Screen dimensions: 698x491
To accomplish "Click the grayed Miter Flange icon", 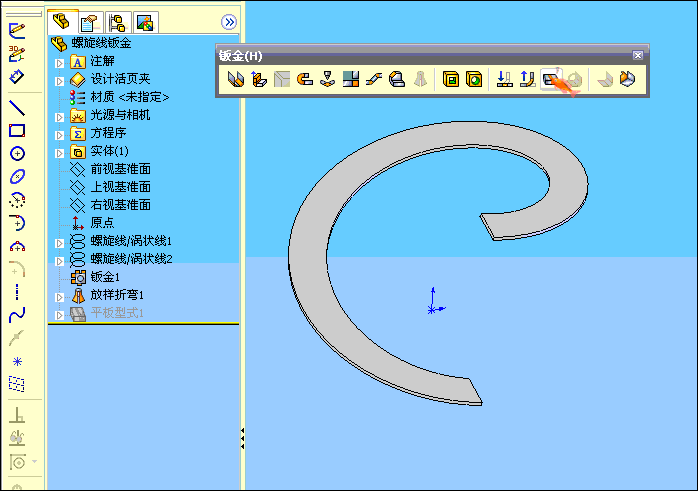I will (x=282, y=79).
